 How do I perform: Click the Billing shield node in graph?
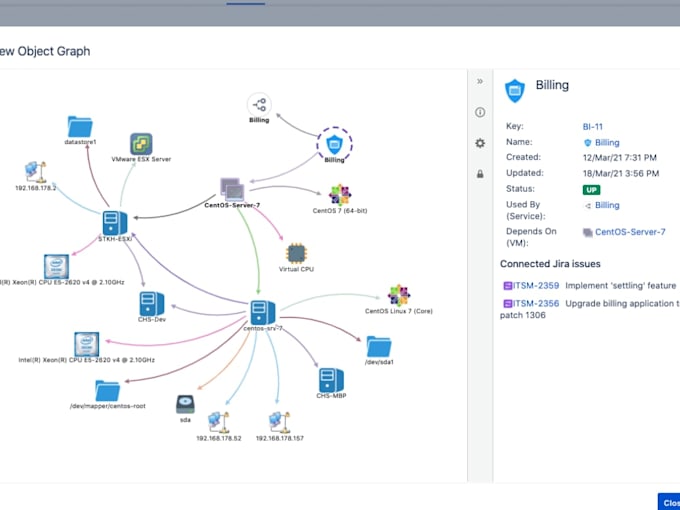point(334,144)
